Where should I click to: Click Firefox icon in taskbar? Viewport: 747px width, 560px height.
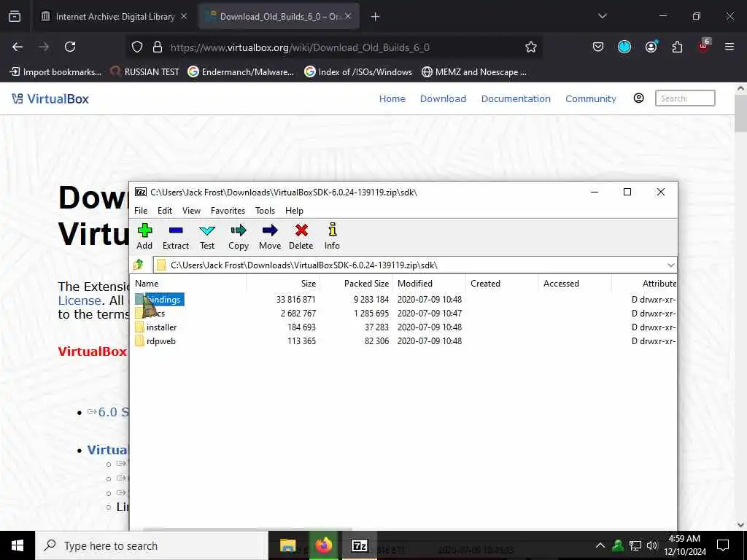323,545
